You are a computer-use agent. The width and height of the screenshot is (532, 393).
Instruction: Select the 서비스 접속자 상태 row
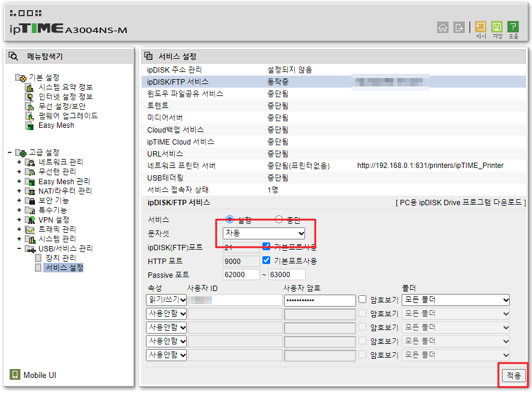(334, 190)
